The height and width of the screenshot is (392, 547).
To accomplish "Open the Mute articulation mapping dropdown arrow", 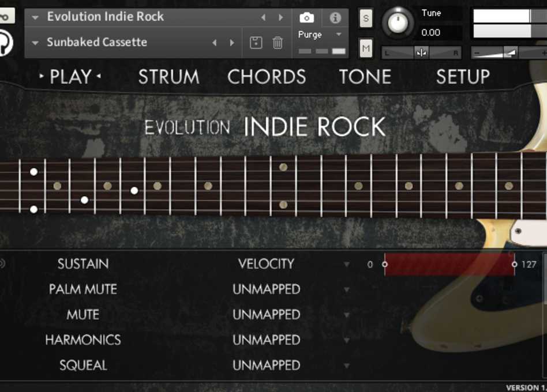I will [x=346, y=315].
